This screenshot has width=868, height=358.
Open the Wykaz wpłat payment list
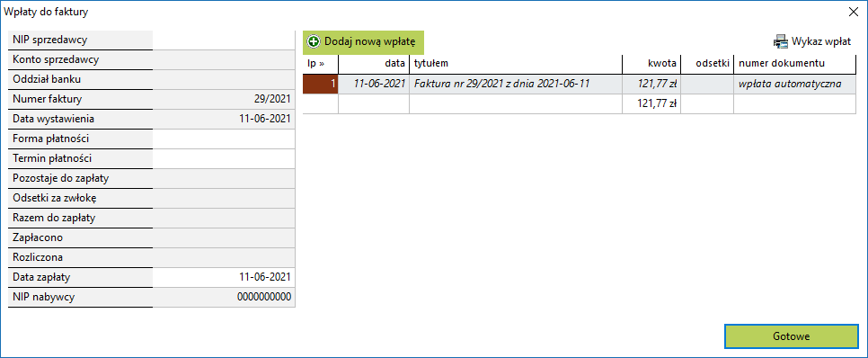(812, 41)
